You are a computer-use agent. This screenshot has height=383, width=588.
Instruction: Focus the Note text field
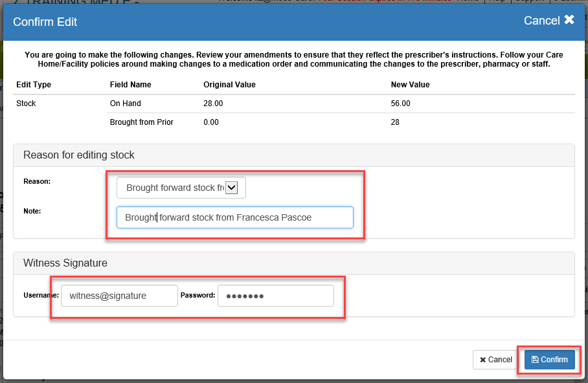tap(234, 217)
